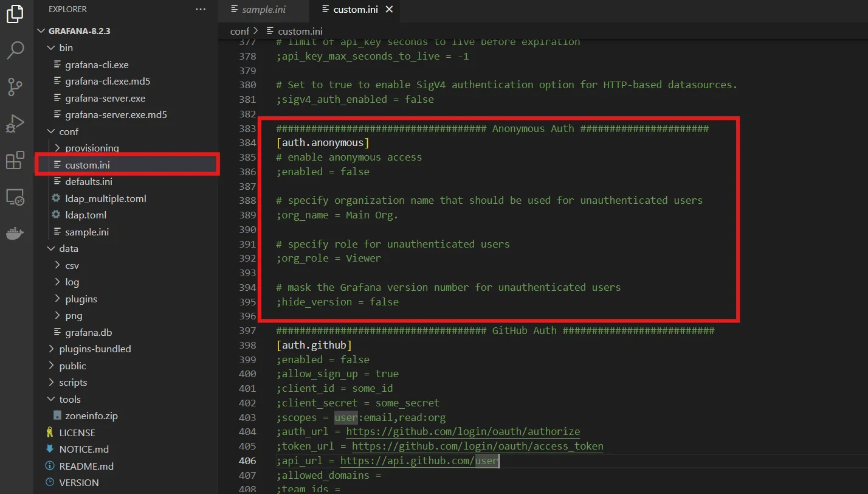Open the Search view icon
This screenshot has width=868, height=494.
(x=15, y=50)
